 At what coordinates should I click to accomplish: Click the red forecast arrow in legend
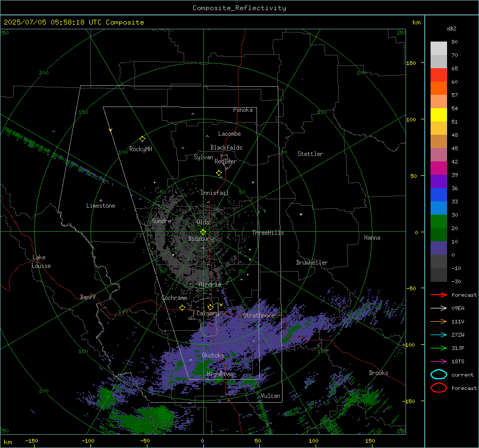(439, 295)
